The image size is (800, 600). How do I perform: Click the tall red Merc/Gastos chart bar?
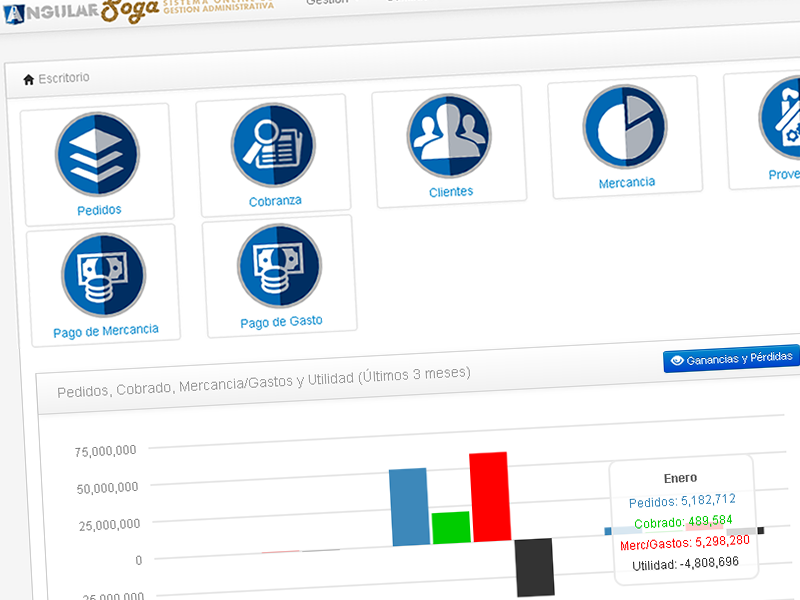point(489,497)
